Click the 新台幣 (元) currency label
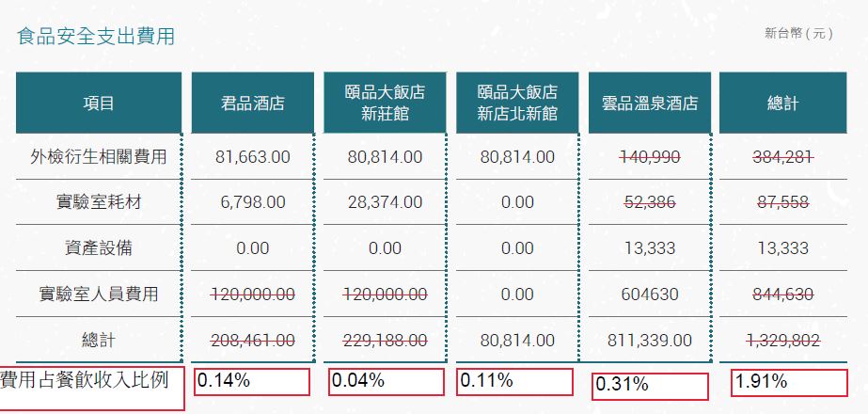Viewport: 868px width, 414px height. 798,33
